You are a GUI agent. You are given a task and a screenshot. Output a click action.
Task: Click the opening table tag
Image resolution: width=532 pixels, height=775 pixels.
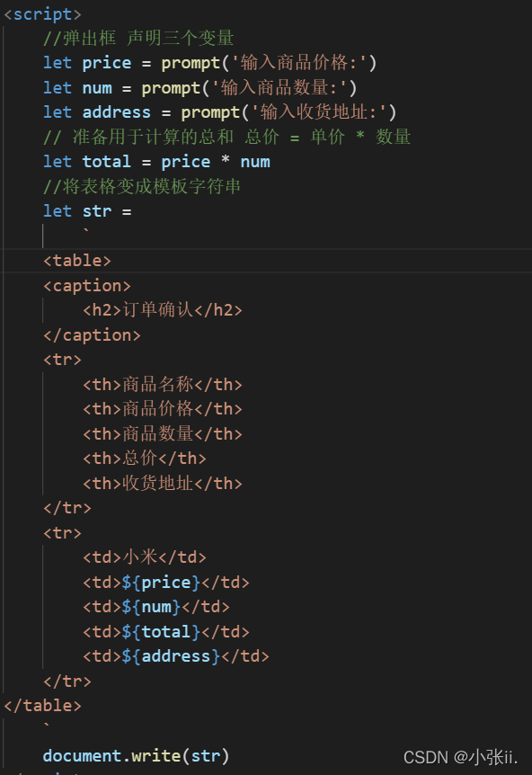pos(77,261)
